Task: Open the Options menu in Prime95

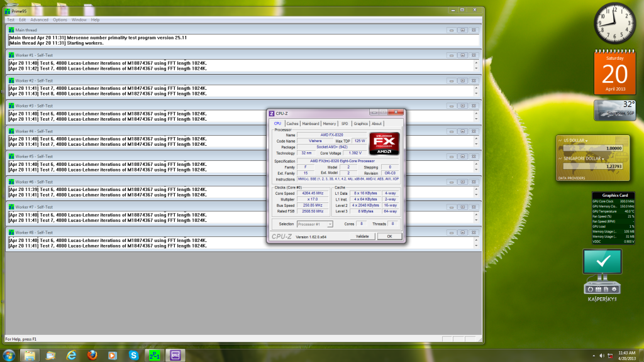Action: 59,19
